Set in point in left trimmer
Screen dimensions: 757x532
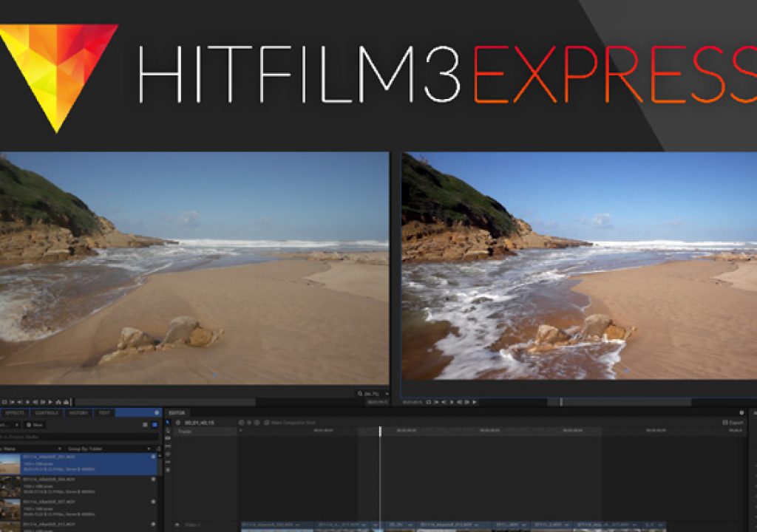tap(12, 402)
